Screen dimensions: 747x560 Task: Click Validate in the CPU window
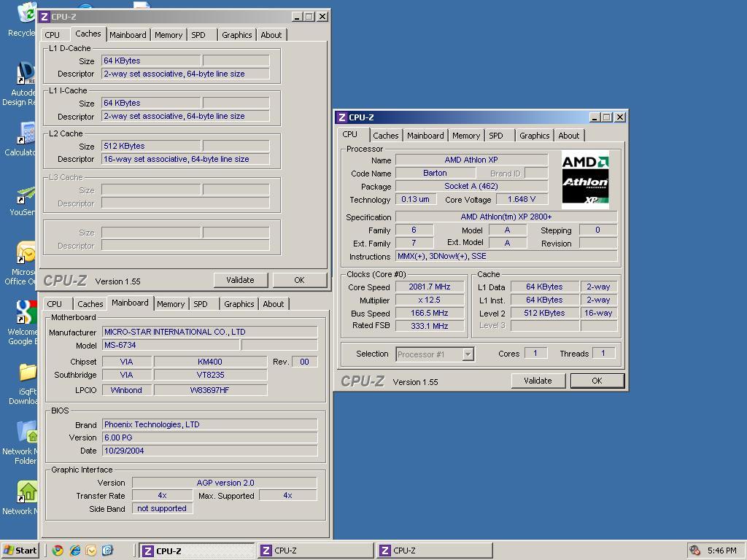coord(538,381)
